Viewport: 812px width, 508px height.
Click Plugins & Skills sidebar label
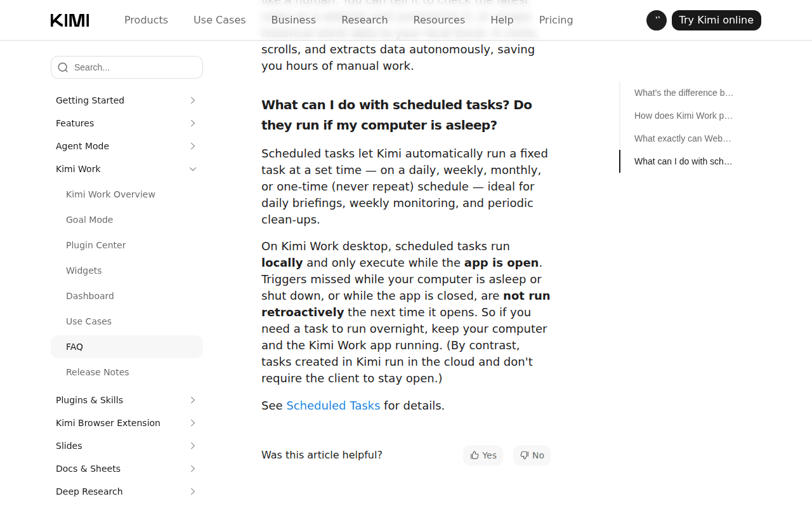(x=89, y=400)
